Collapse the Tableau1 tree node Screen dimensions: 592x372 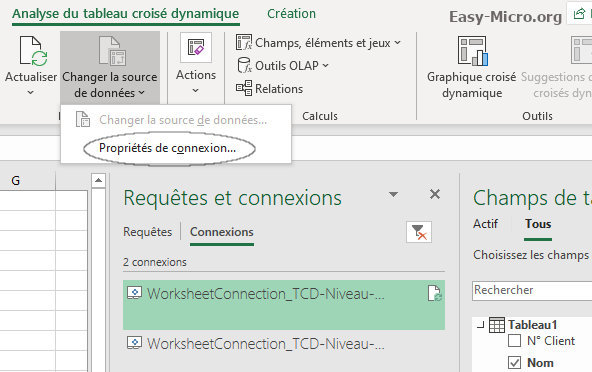pyautogui.click(x=480, y=325)
